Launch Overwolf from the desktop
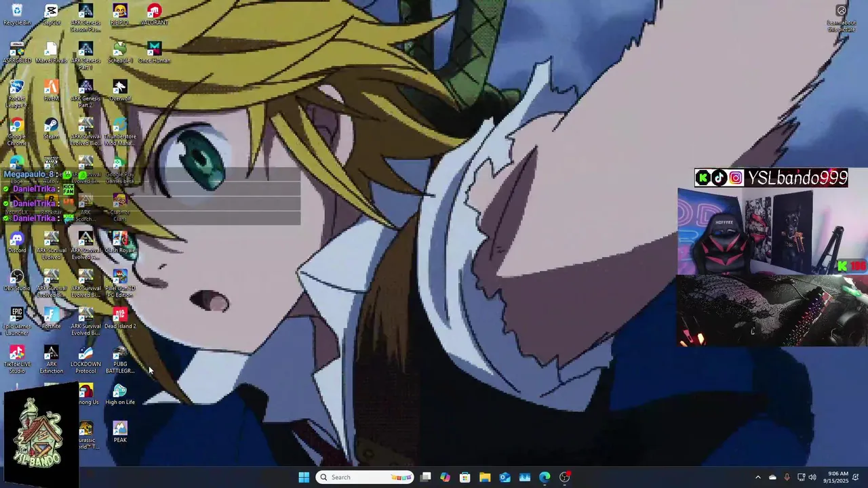This screenshot has height=488, width=868. [120, 90]
